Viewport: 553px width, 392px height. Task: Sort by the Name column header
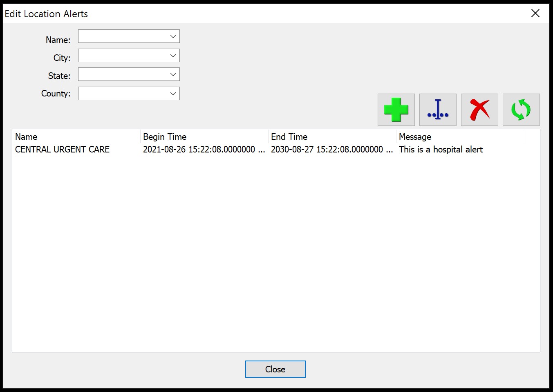tap(76, 137)
